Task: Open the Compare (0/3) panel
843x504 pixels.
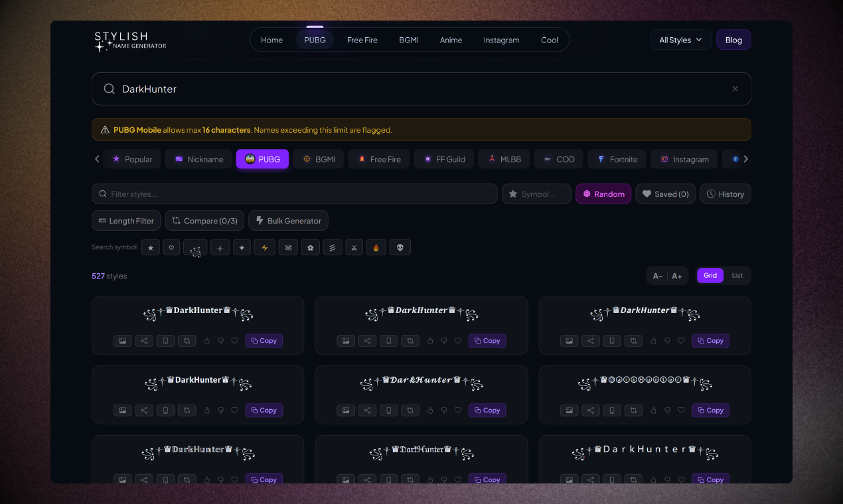Action: [x=204, y=221]
